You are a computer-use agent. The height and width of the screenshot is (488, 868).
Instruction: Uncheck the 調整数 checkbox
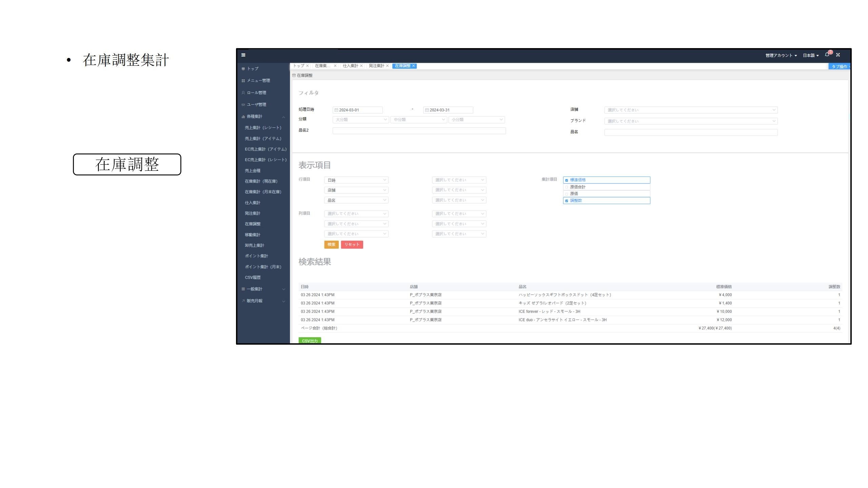567,201
